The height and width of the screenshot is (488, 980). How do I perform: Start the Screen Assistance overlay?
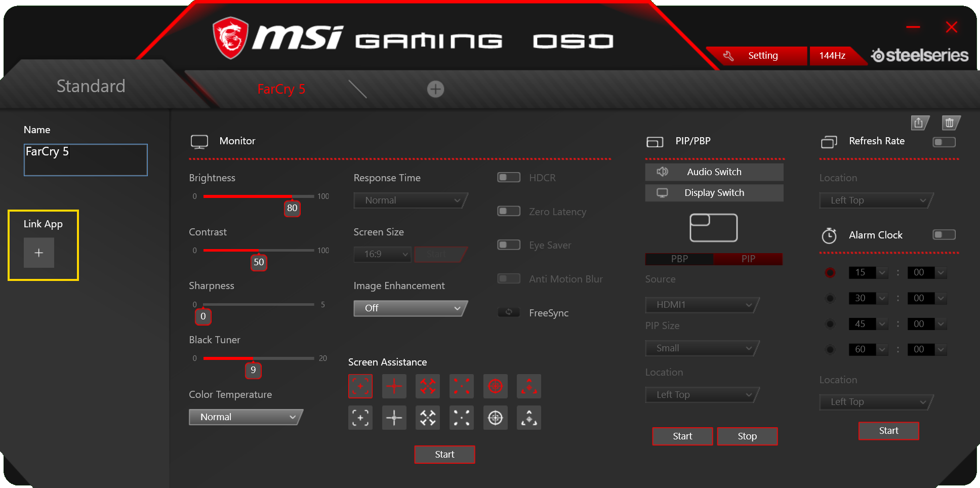coord(444,455)
